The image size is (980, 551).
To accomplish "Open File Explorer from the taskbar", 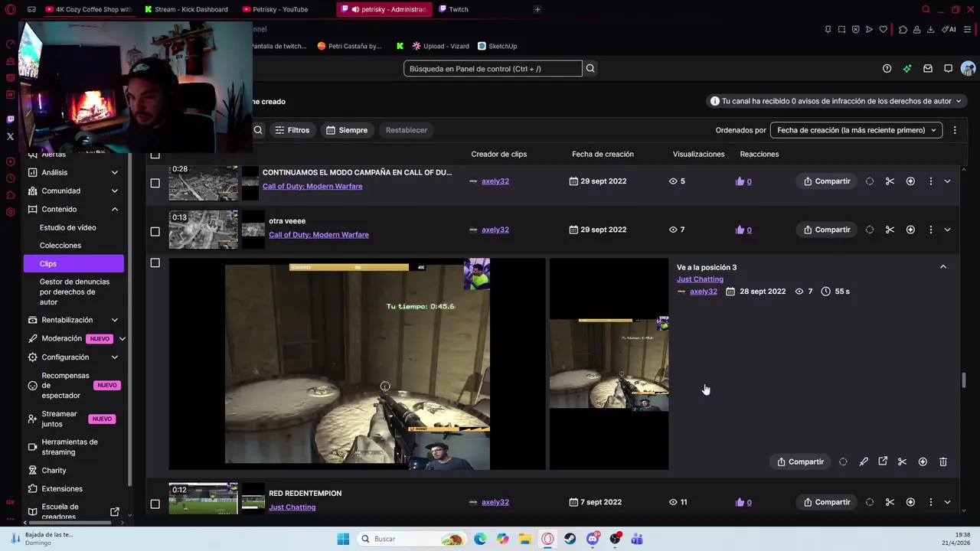I will [x=525, y=539].
